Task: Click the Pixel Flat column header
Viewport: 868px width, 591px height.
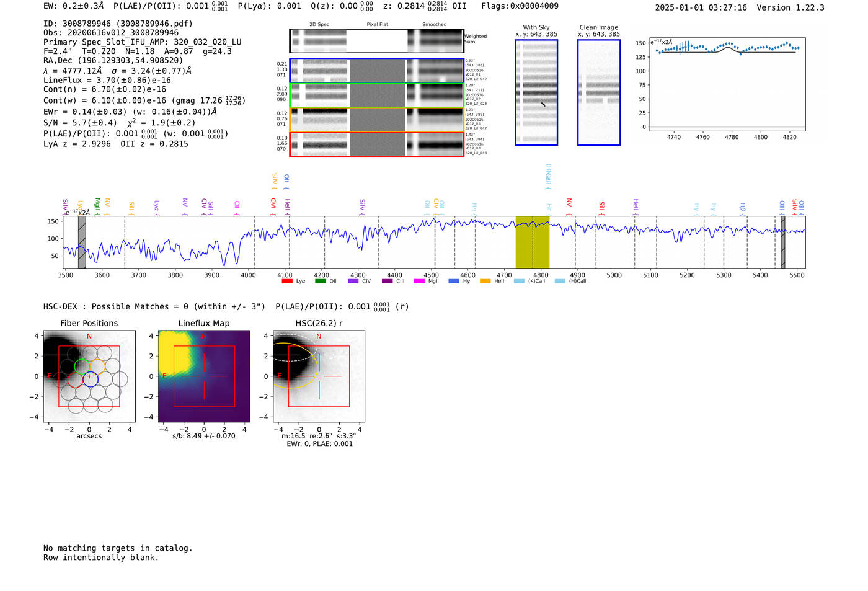Action: [x=377, y=25]
